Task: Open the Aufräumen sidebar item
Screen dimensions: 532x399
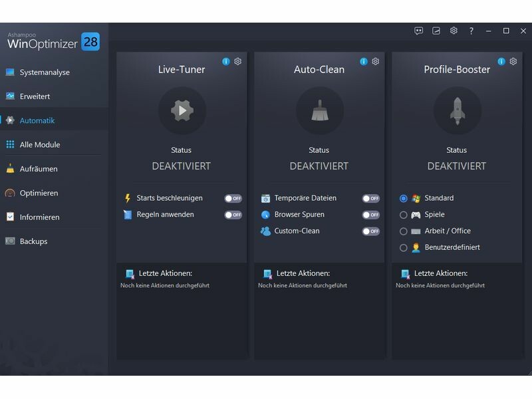Action: click(x=39, y=169)
